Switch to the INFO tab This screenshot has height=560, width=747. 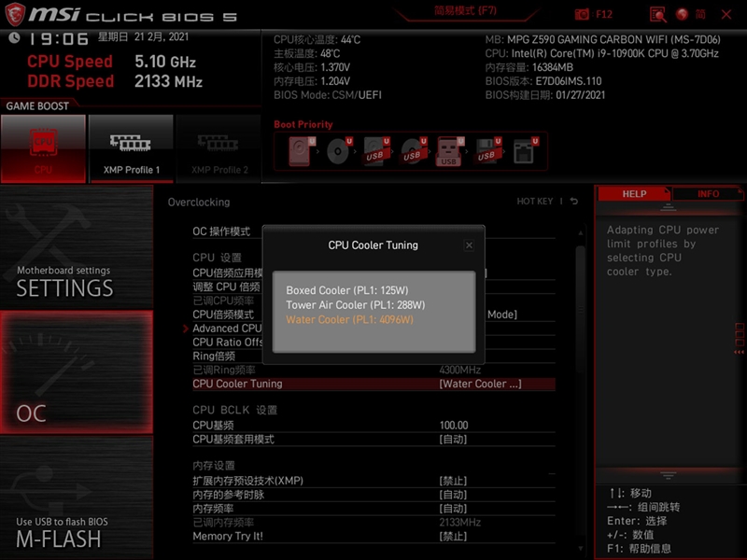(x=708, y=194)
